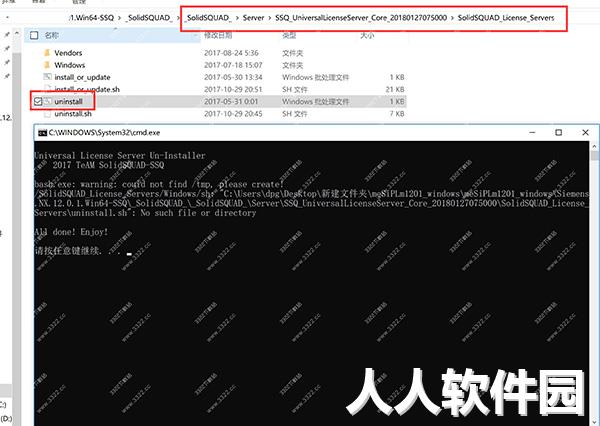Click the Vendors folder name
Image resolution: width=600 pixels, height=426 pixels.
(x=68, y=53)
